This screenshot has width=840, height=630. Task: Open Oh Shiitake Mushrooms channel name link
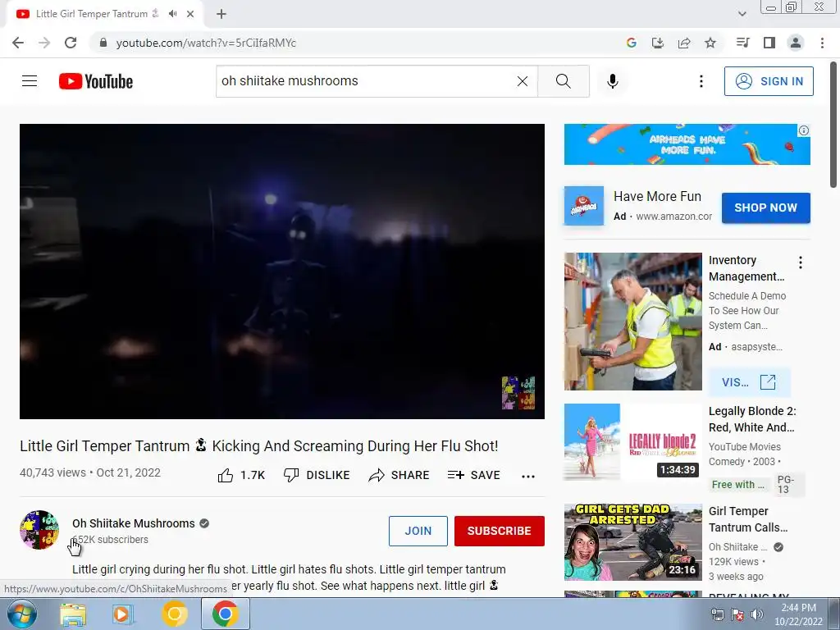[x=134, y=523]
